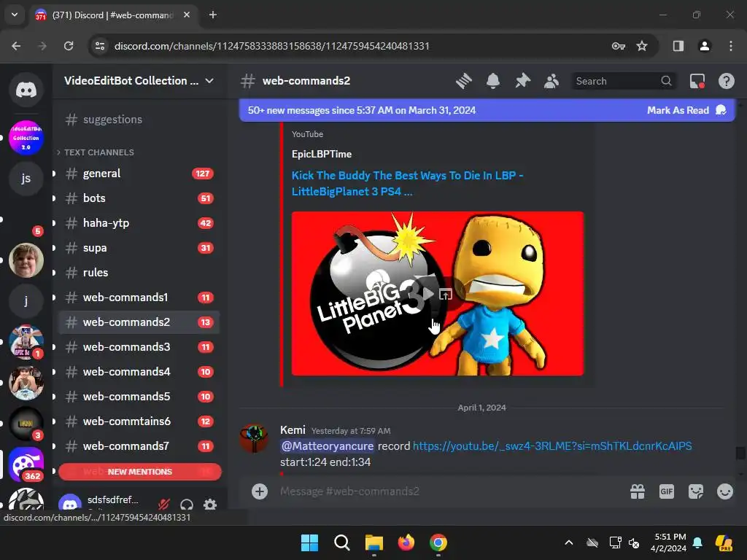Toggle microphone mute in user panel
Screen dimensions: 747x560
pyautogui.click(x=164, y=504)
